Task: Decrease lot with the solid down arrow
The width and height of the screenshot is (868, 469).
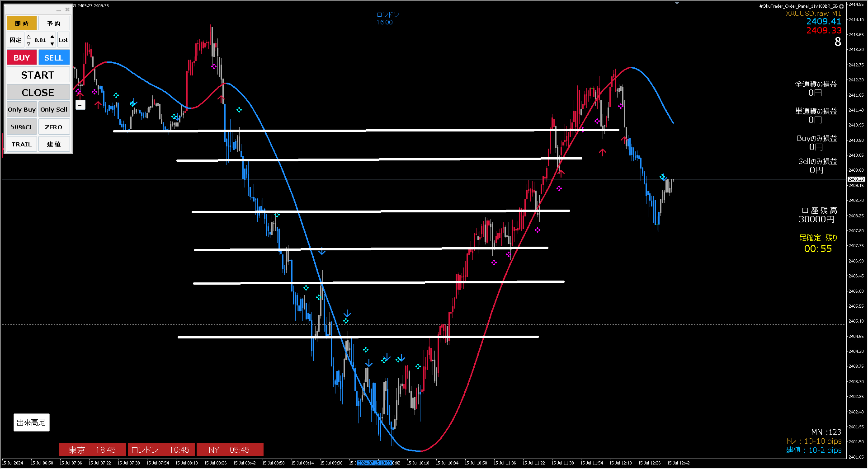Action: [x=52, y=44]
